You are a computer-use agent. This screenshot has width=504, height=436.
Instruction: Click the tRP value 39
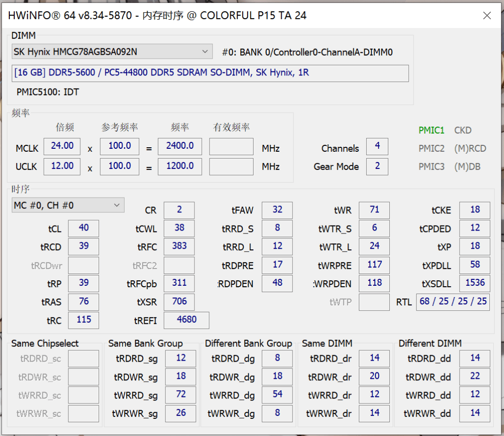[x=84, y=283]
